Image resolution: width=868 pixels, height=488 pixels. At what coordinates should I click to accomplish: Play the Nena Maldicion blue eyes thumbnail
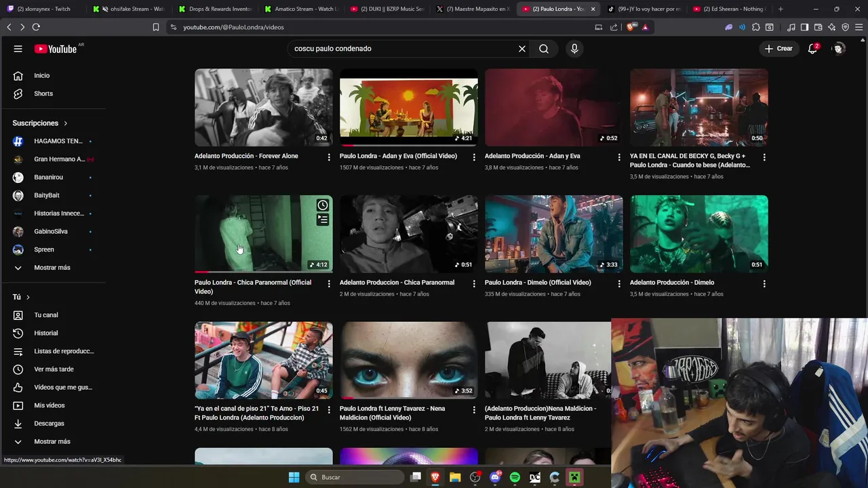[x=409, y=361]
